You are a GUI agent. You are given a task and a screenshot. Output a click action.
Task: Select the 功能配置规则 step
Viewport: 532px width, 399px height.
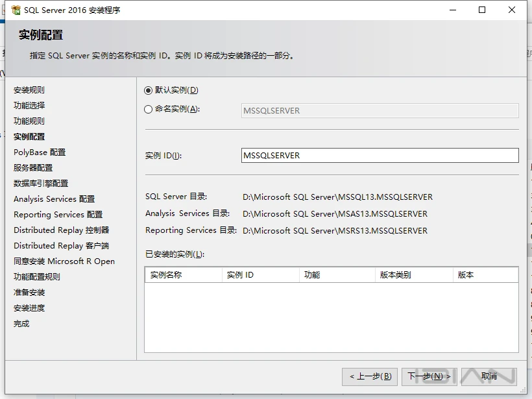(x=37, y=277)
